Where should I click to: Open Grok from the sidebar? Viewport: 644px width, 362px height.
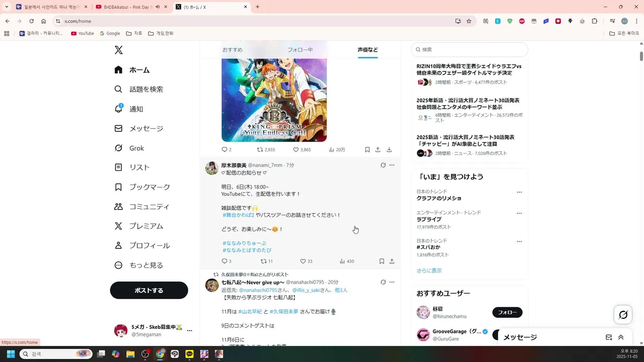click(x=129, y=148)
